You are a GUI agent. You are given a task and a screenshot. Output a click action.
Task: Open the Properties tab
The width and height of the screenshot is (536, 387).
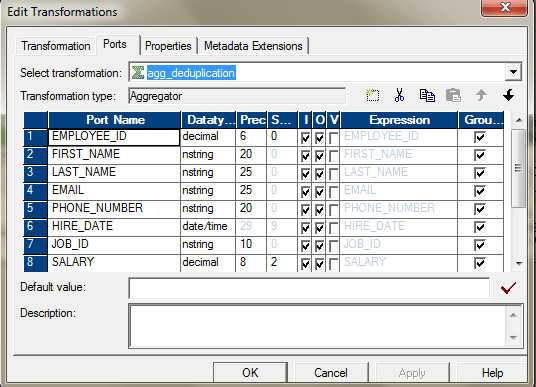point(168,46)
